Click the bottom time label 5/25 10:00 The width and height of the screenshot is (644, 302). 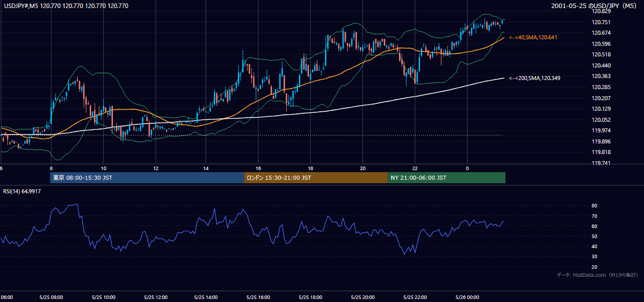pos(103,297)
